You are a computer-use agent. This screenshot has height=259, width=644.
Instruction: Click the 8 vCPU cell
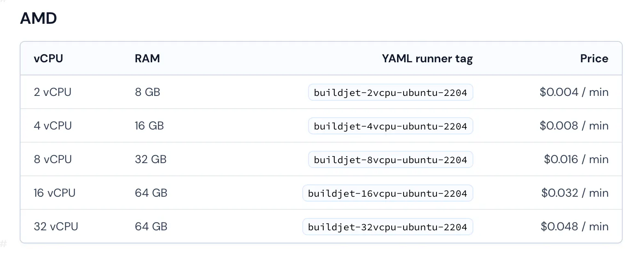coord(53,159)
